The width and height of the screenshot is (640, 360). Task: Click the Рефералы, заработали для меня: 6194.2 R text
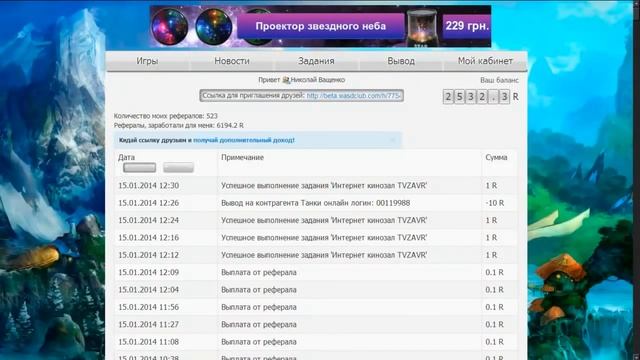[179, 125]
